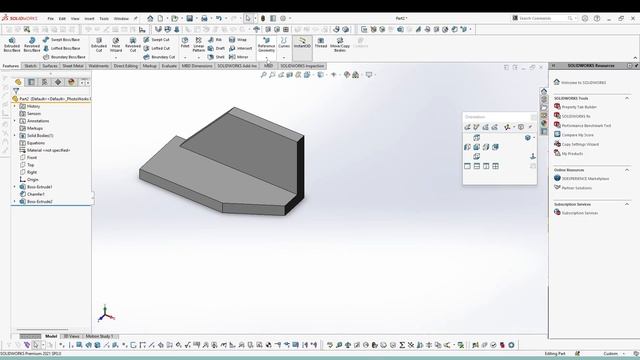This screenshot has width=640, height=360.
Task: Expand the History tree node
Action: pyautogui.click(x=15, y=106)
